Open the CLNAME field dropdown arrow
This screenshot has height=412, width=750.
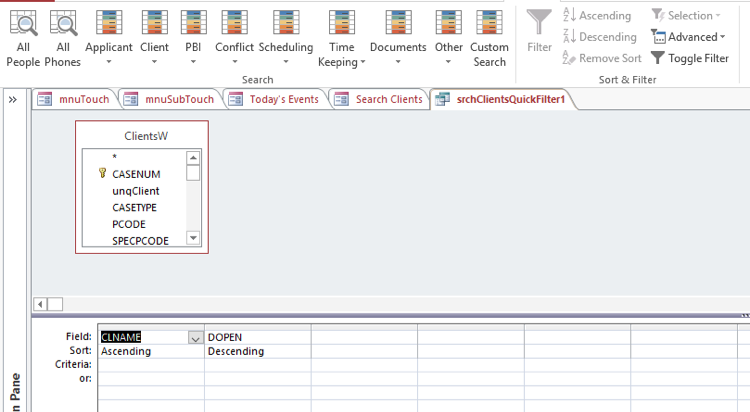click(x=195, y=338)
